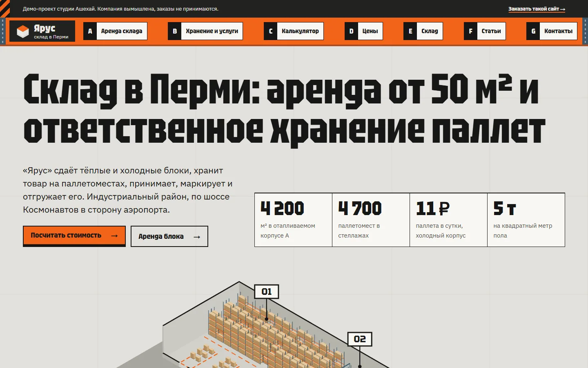Go to the Калькулятор menu item

click(294, 31)
